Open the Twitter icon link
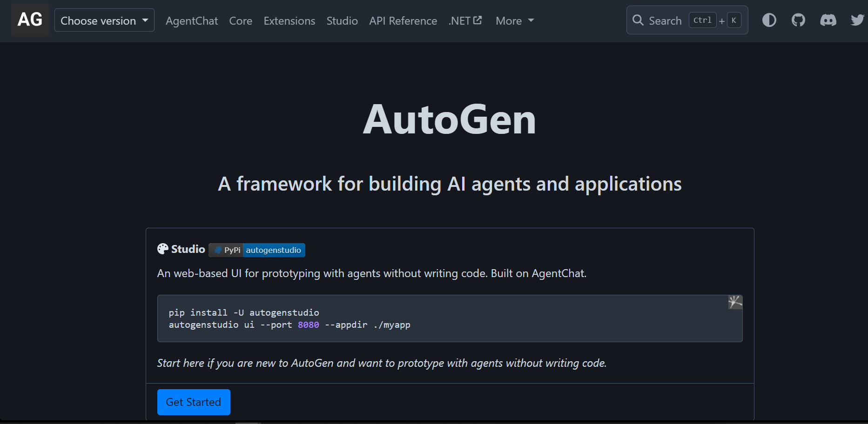Screen dimensions: 868x424 click(857, 20)
